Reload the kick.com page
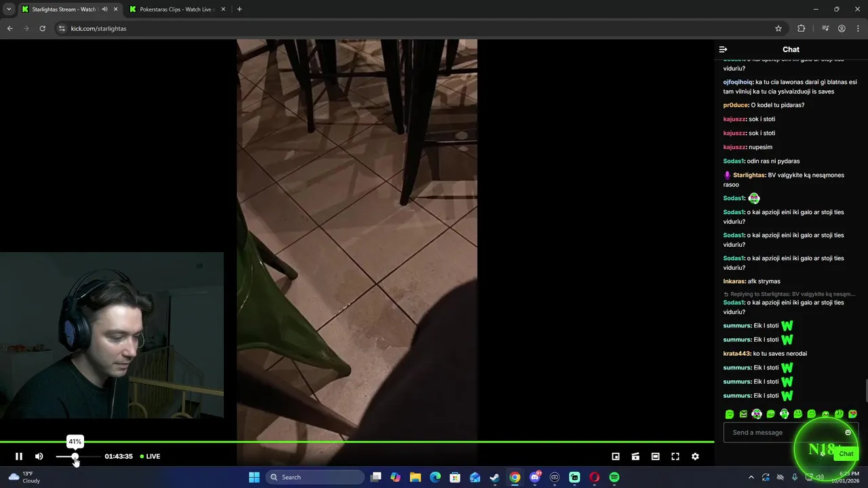This screenshot has height=488, width=868. pos(42,28)
